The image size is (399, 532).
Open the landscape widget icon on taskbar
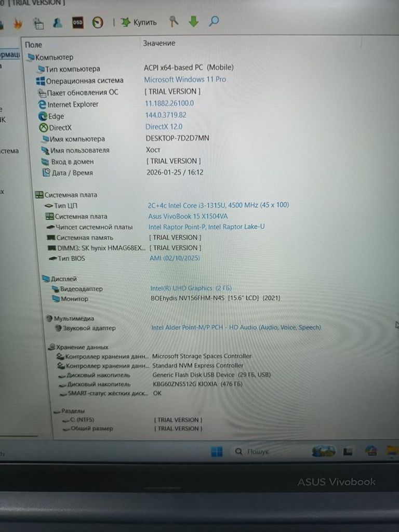[324, 451]
